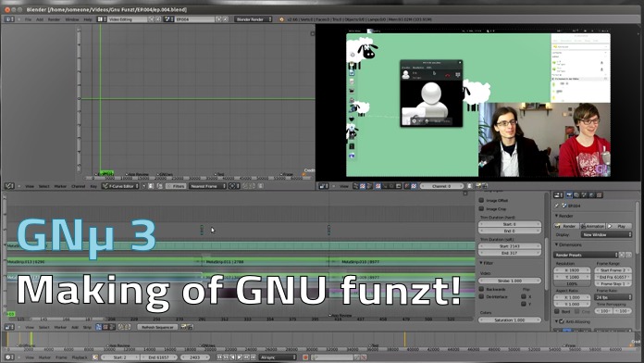
Task: Add render preset with plus icon
Action: (622, 255)
